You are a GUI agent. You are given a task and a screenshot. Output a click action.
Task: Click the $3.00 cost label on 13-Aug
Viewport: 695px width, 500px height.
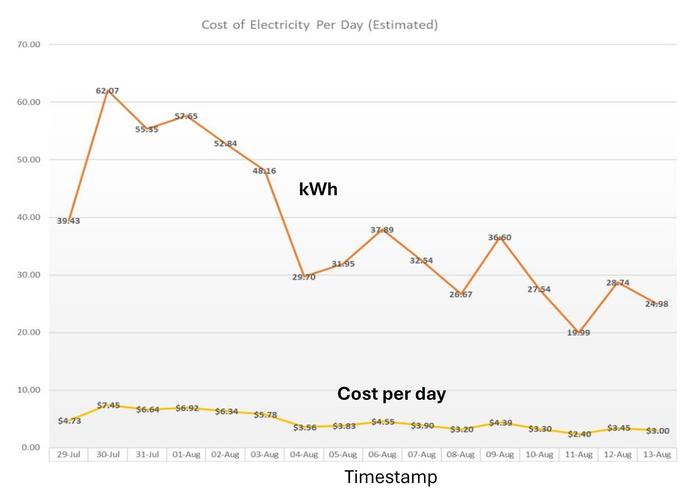(x=657, y=430)
